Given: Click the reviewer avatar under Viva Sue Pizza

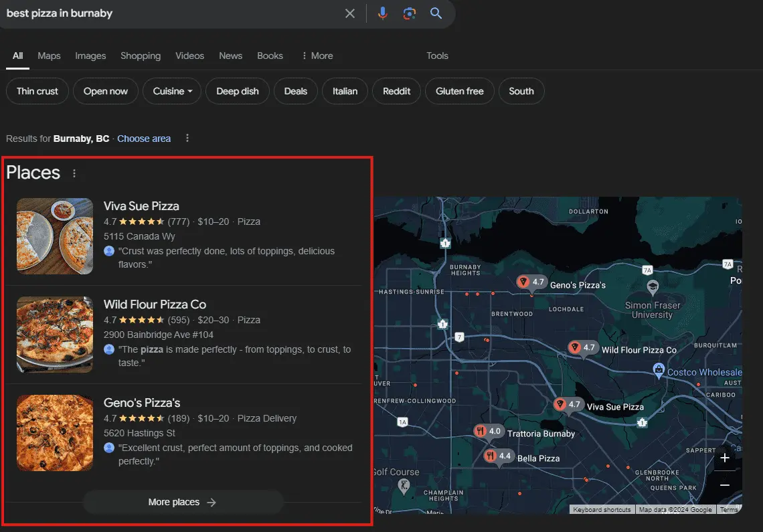Looking at the screenshot, I should tap(109, 251).
